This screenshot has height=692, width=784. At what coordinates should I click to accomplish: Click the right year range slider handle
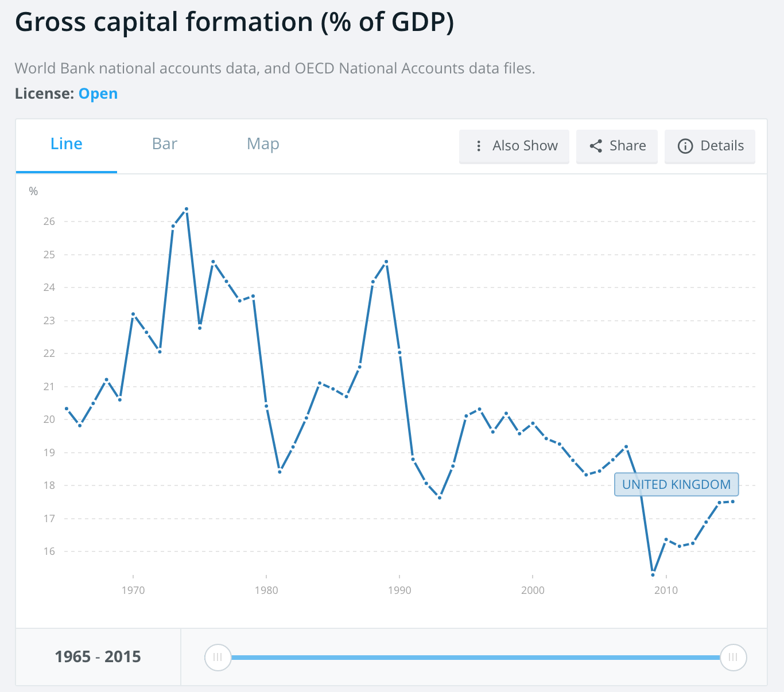[733, 658]
